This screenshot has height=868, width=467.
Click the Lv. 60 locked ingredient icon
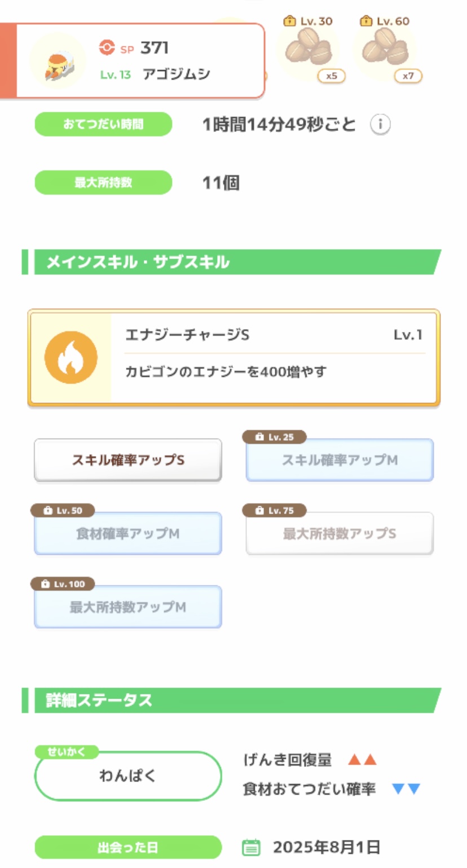pyautogui.click(x=385, y=48)
